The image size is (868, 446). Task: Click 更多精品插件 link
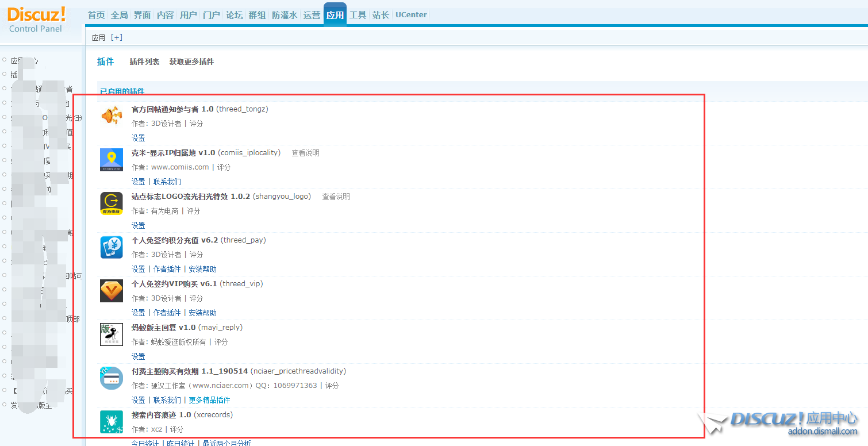pyautogui.click(x=209, y=400)
